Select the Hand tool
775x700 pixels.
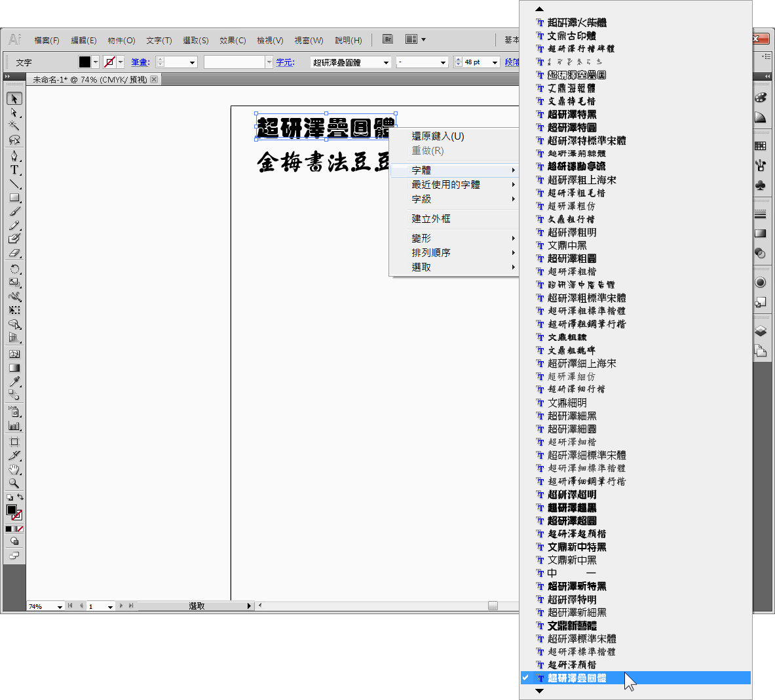click(x=14, y=469)
